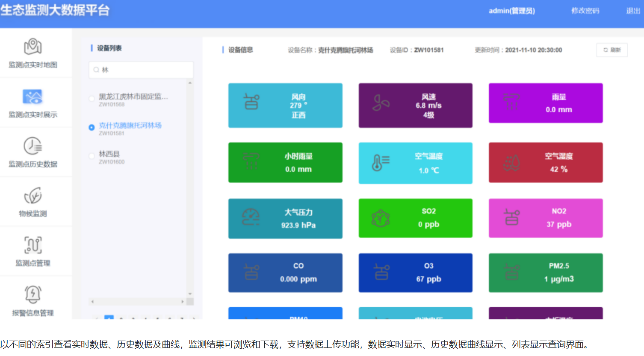
Task: Click the sensor icon on O3 card
Action: tap(381, 272)
